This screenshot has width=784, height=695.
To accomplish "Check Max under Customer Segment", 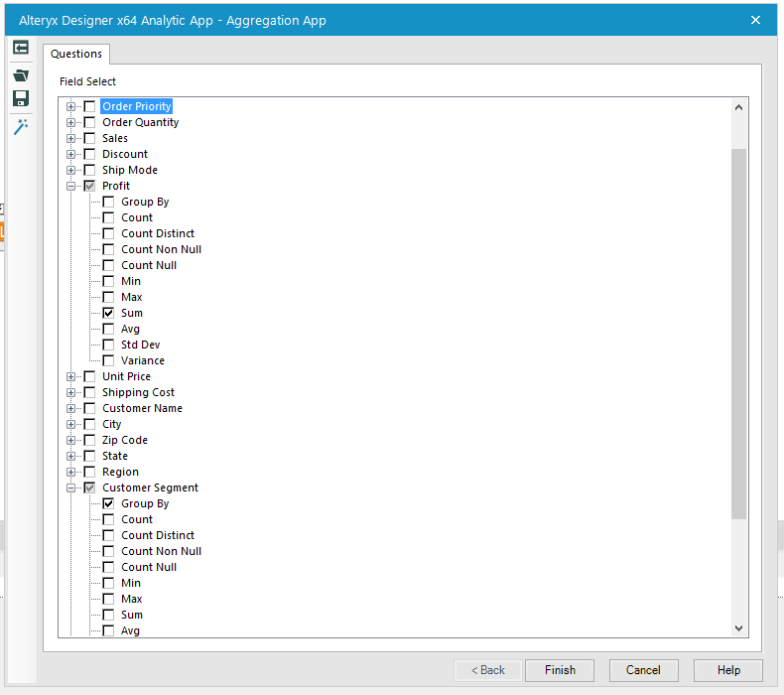I will pyautogui.click(x=108, y=599).
